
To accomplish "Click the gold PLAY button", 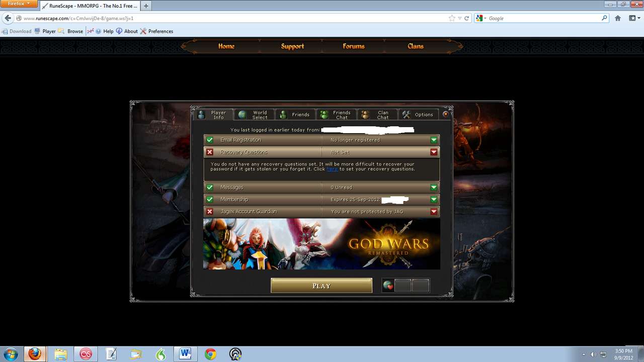I will [x=321, y=286].
